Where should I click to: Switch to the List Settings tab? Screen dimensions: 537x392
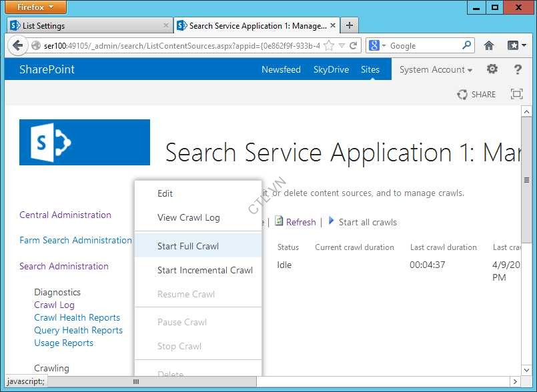[x=89, y=26]
